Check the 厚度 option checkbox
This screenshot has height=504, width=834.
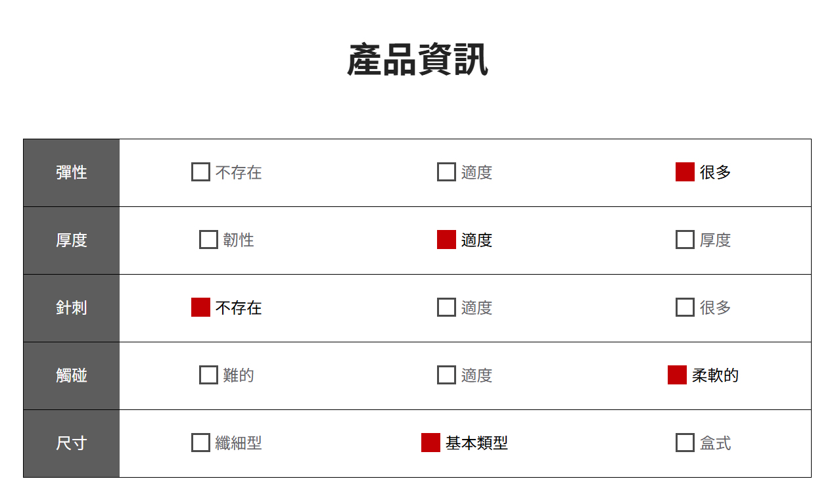tap(685, 240)
